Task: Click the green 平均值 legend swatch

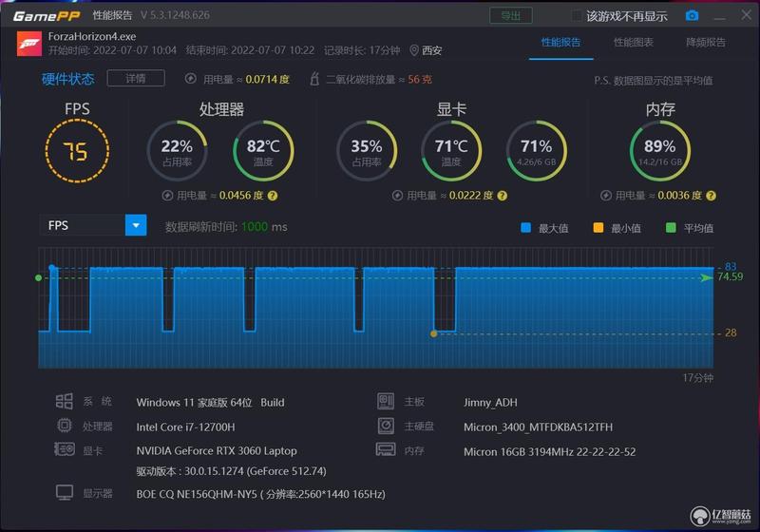Action: 671,228
